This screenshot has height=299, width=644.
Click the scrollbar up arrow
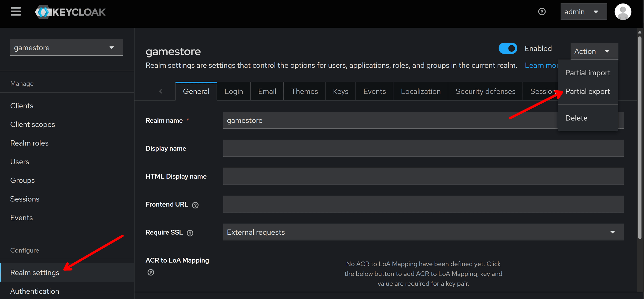[640, 32]
